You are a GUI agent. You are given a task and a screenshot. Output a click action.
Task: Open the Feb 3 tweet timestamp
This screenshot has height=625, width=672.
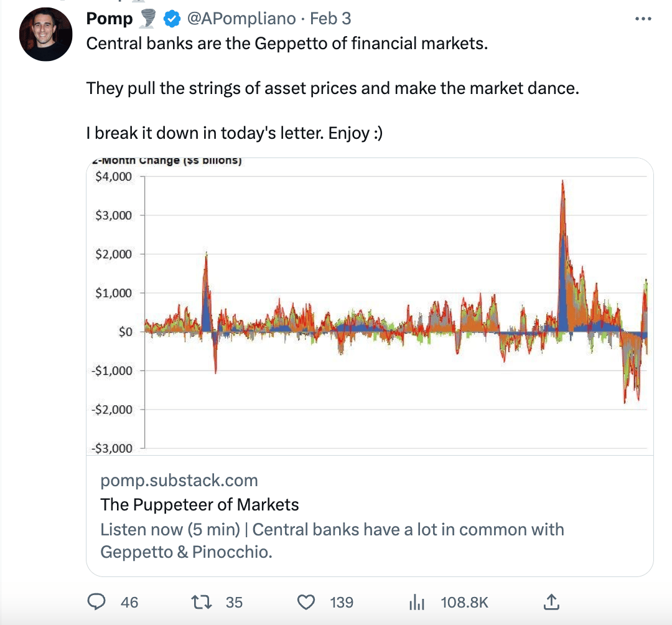(330, 19)
